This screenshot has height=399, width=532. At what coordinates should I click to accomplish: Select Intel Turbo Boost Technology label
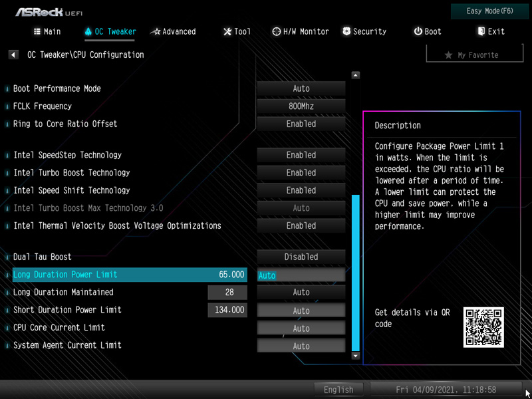(x=72, y=173)
